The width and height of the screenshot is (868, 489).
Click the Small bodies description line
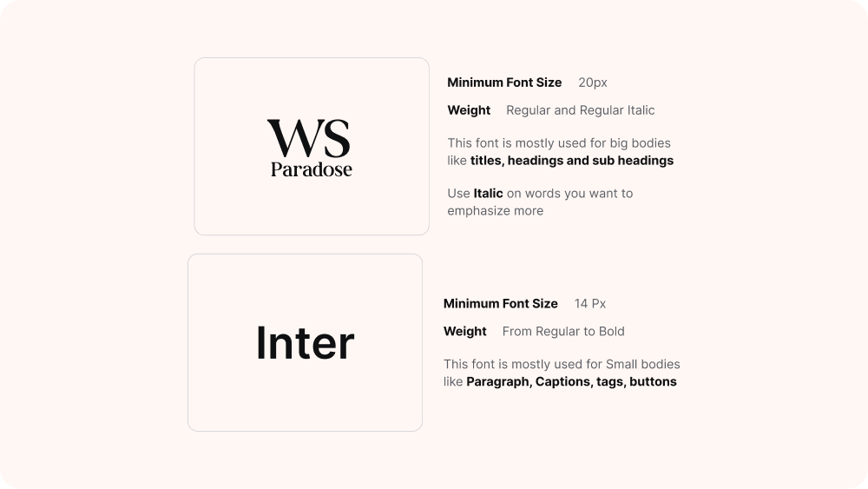(x=561, y=364)
